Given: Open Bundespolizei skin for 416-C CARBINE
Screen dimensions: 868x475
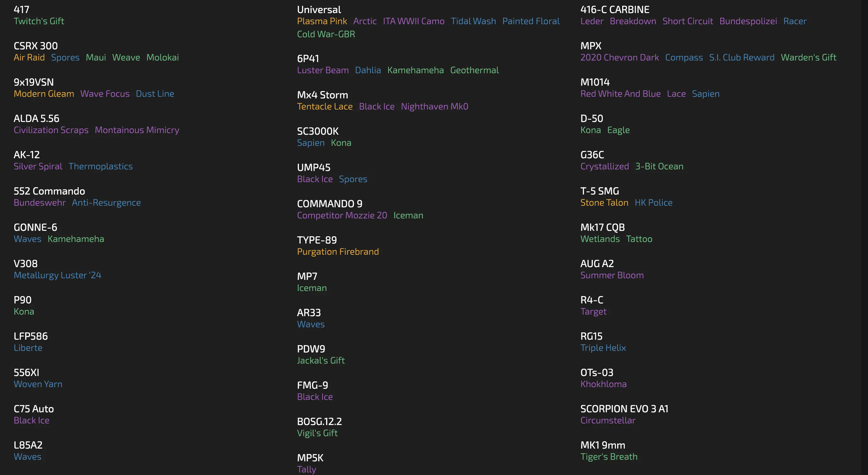Looking at the screenshot, I should pyautogui.click(x=748, y=21).
